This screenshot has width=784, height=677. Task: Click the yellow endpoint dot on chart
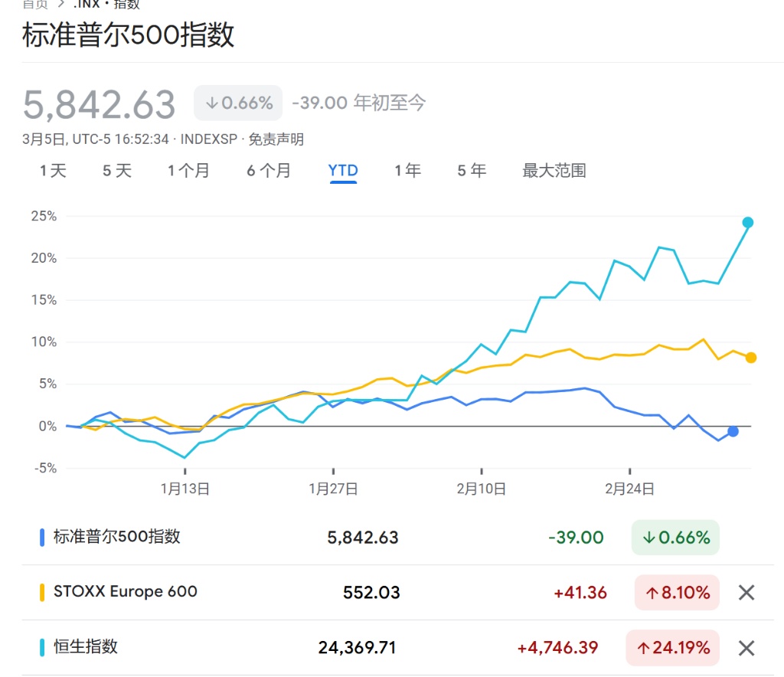click(751, 358)
